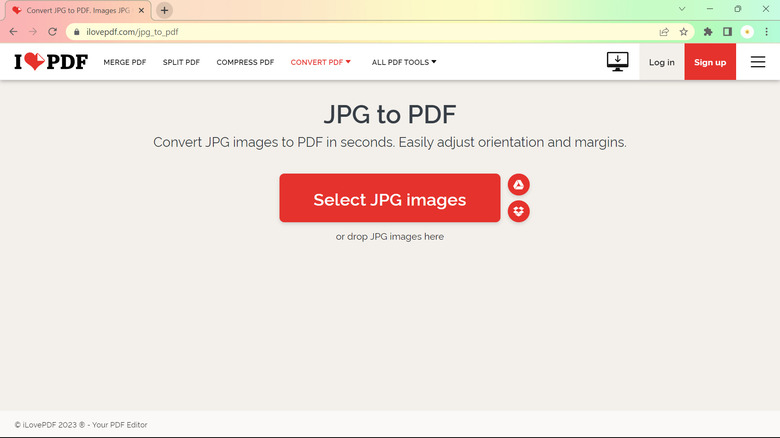The width and height of the screenshot is (780, 438).
Task: Toggle the browser side panel
Action: [727, 32]
